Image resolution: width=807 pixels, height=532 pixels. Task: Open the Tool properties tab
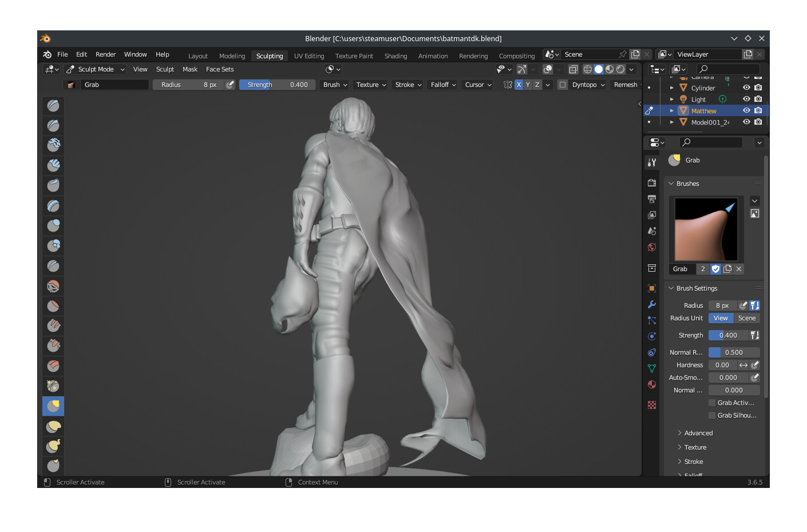[x=652, y=162]
